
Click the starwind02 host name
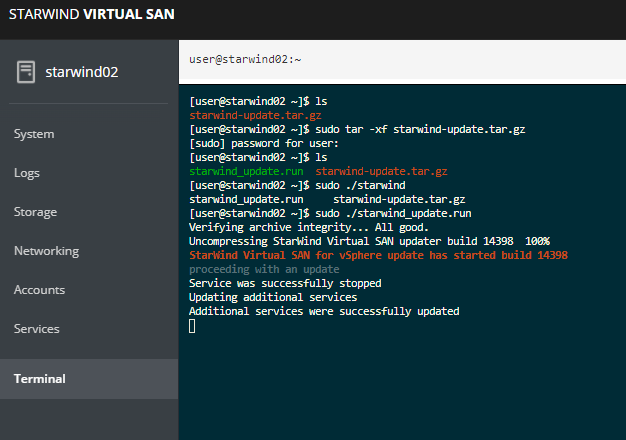81,72
